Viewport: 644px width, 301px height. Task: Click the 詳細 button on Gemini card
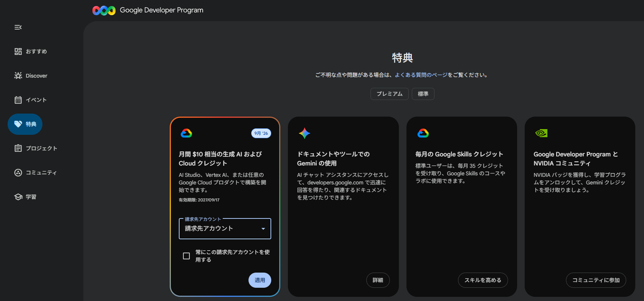click(x=378, y=280)
